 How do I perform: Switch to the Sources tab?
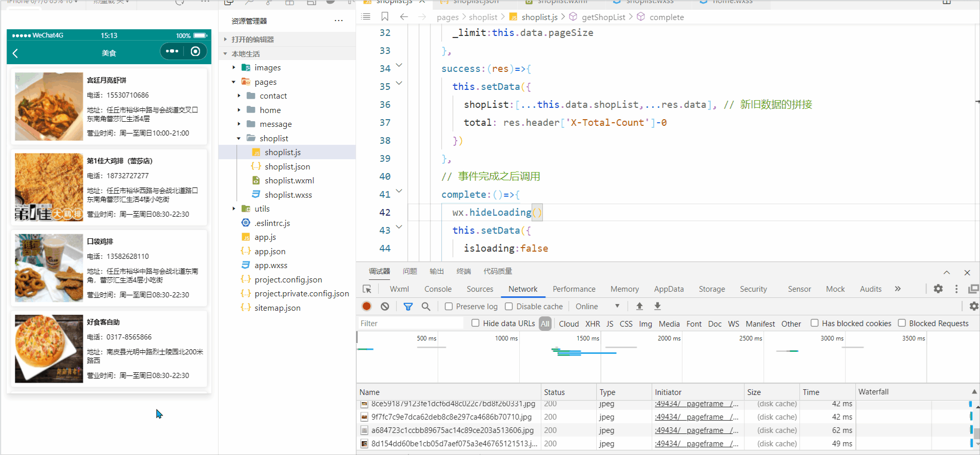click(x=480, y=289)
